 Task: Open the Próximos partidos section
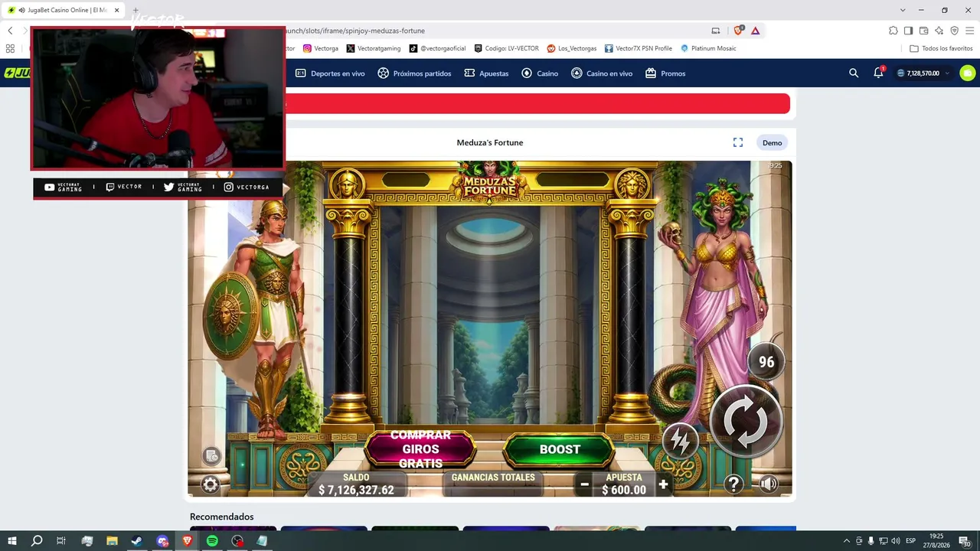414,73
